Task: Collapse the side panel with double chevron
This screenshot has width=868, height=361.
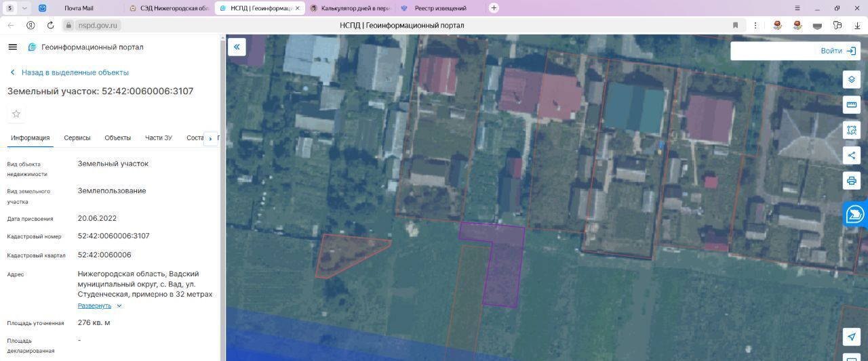Action: [237, 47]
